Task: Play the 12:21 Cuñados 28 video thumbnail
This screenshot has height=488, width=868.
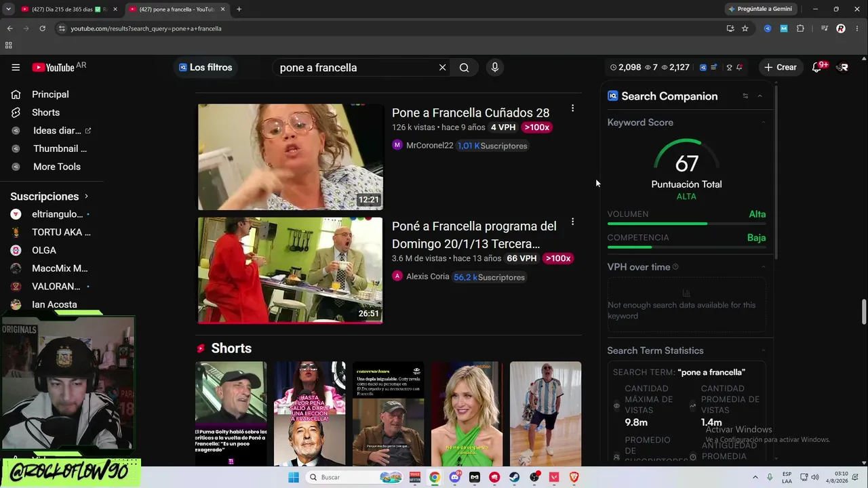Action: tap(290, 157)
